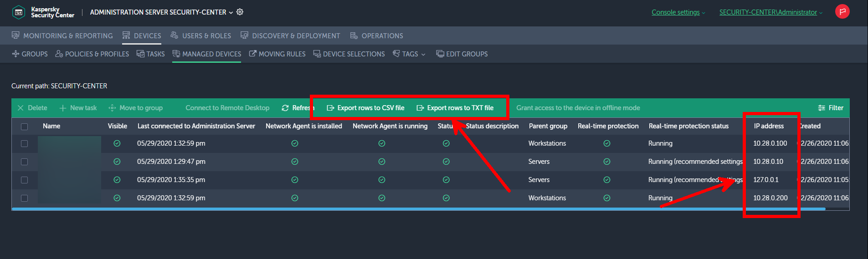Export rows to CSV file

[365, 108]
